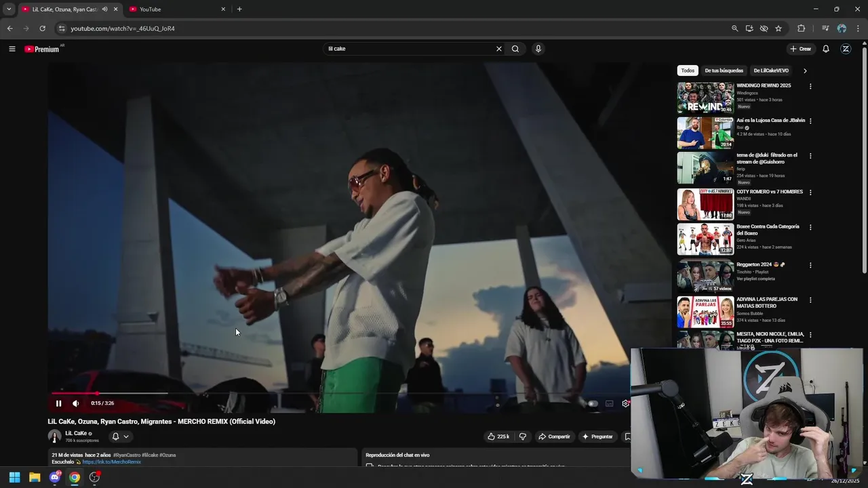Mute the LiL CaKe tab audio icon
This screenshot has height=488, width=868.
click(104, 9)
